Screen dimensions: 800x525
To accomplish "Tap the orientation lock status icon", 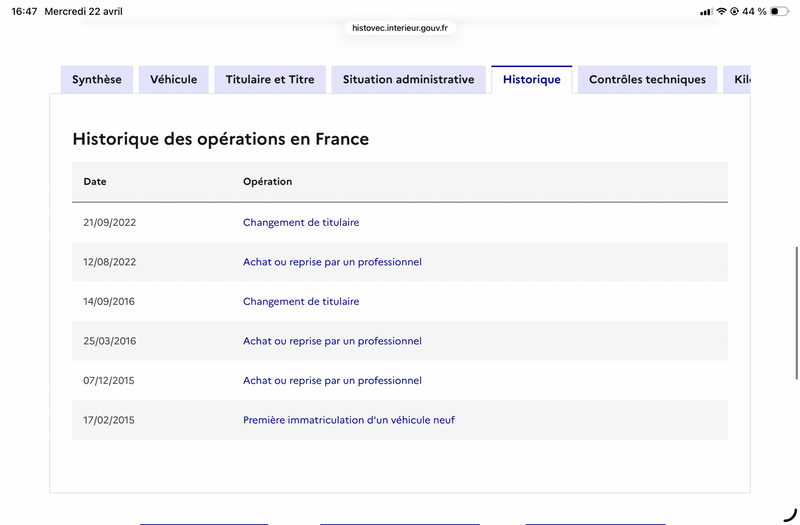I will (x=734, y=11).
